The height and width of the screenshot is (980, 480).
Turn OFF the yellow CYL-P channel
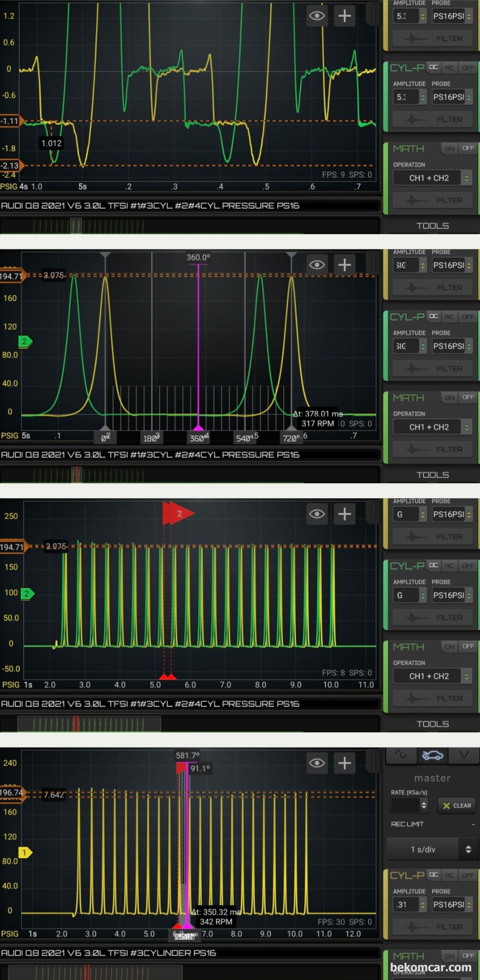[x=468, y=875]
